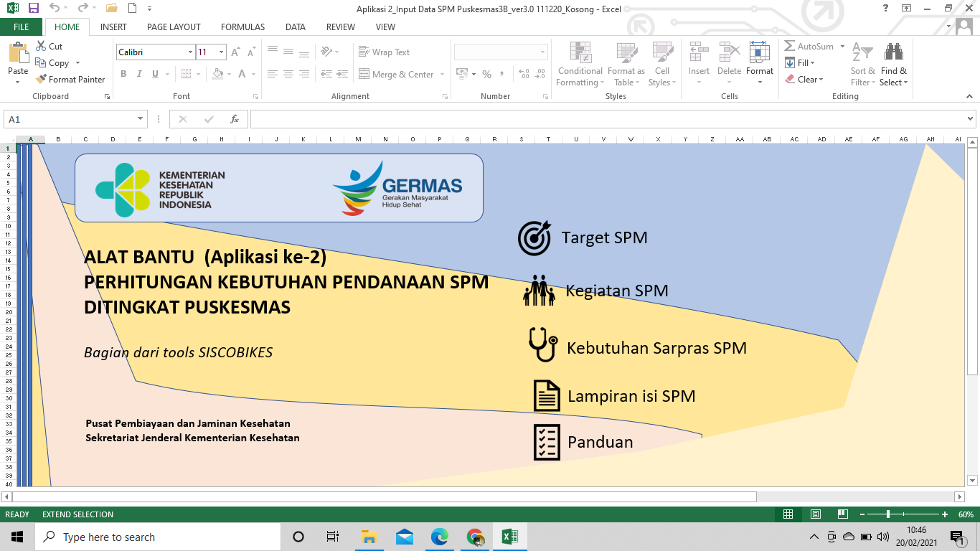
Task: Switch to the FORMULAS ribbon tab
Action: pos(242,27)
